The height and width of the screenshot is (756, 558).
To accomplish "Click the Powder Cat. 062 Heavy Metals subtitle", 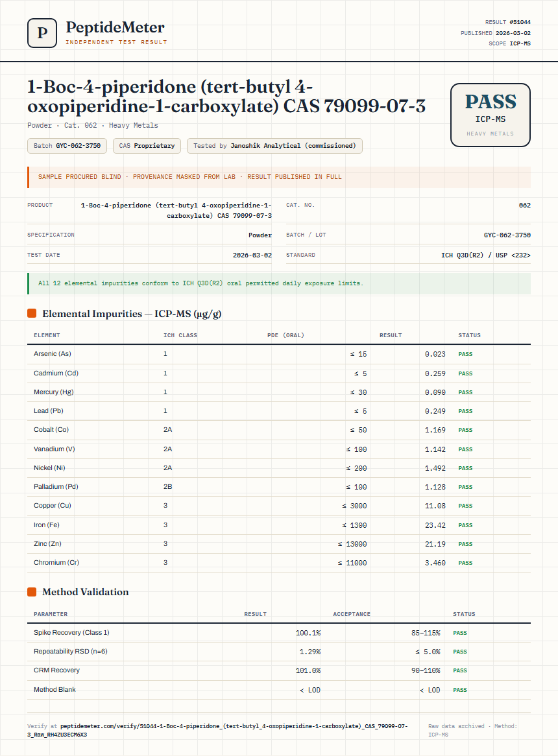I will [x=93, y=125].
